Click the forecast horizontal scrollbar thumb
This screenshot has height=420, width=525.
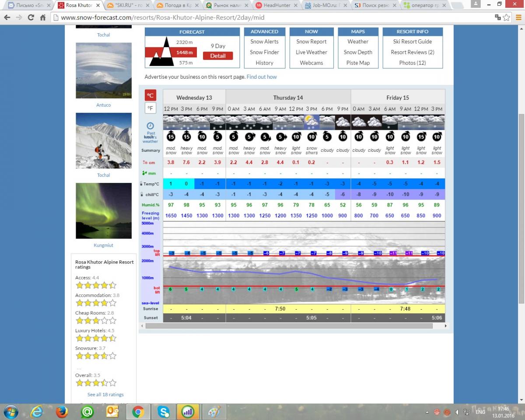[289, 325]
